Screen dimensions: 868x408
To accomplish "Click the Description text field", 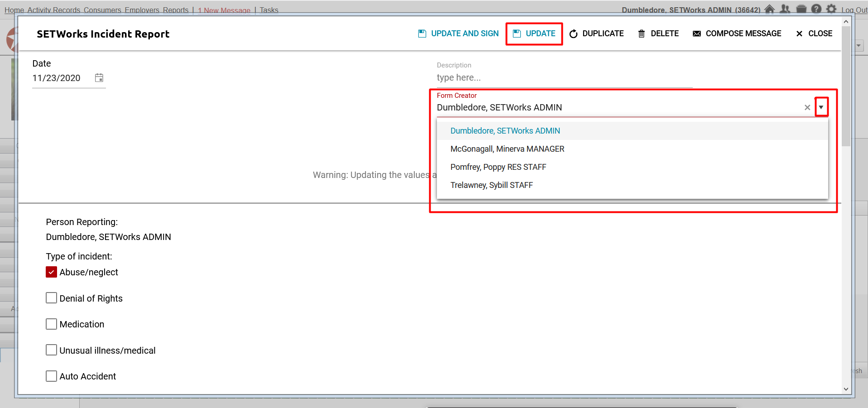I will 565,78.
